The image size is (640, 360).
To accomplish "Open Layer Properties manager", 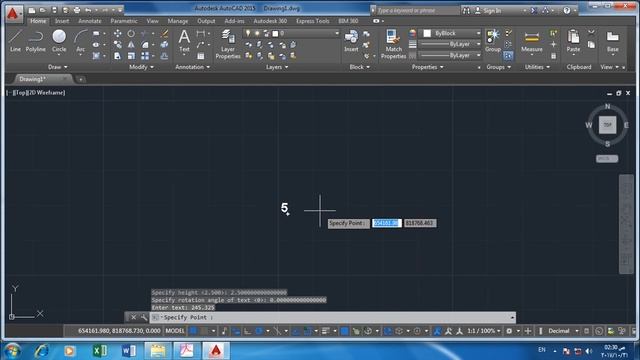I will click(228, 44).
